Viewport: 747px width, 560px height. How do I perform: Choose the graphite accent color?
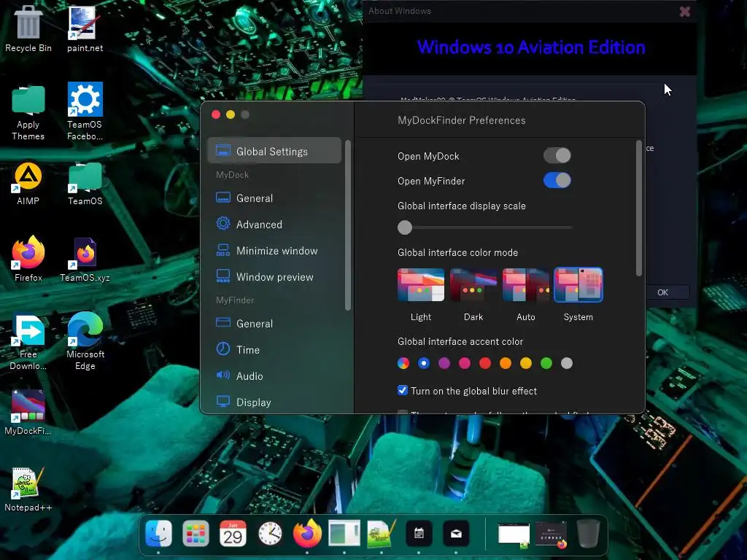pos(566,363)
